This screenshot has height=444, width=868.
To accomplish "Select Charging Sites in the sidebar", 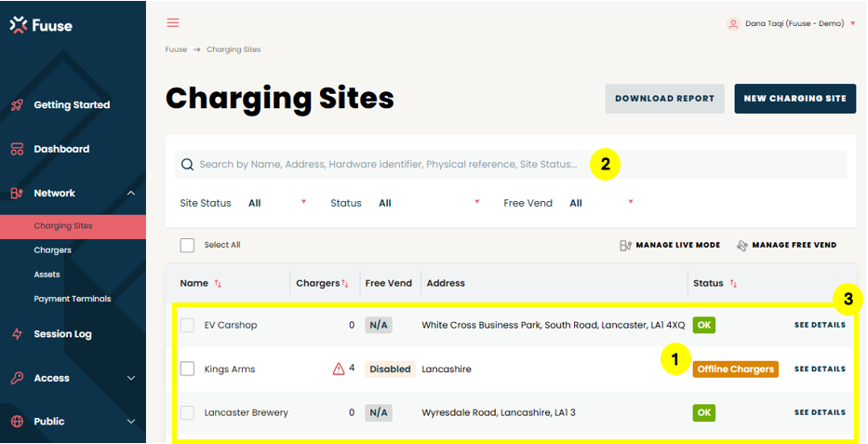I will click(73, 226).
